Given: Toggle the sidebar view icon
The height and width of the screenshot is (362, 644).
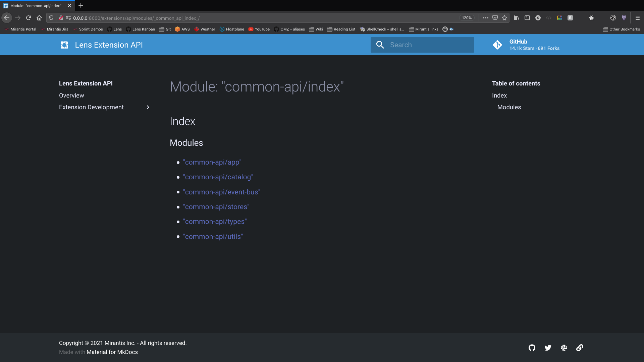Looking at the screenshot, I should [x=527, y=18].
